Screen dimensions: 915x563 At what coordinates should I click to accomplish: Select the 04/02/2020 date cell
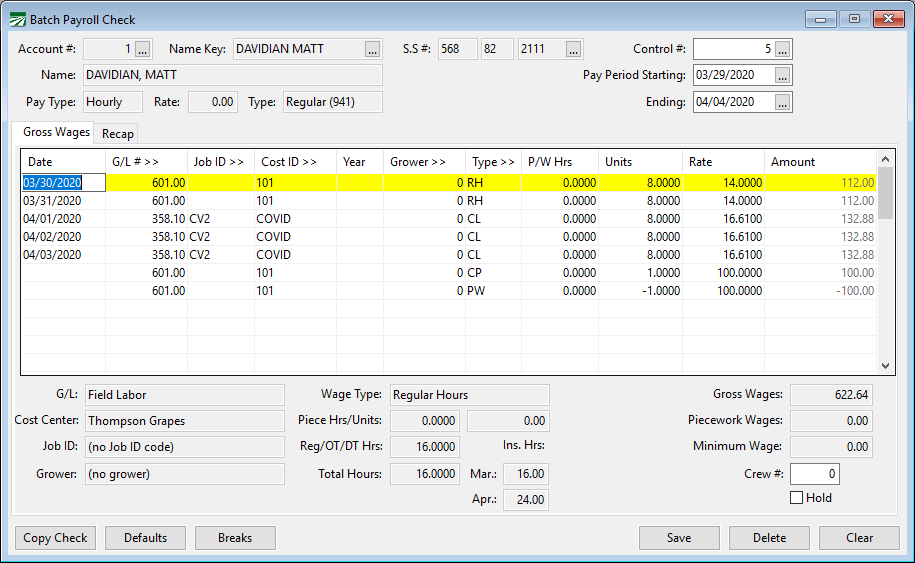tap(64, 237)
